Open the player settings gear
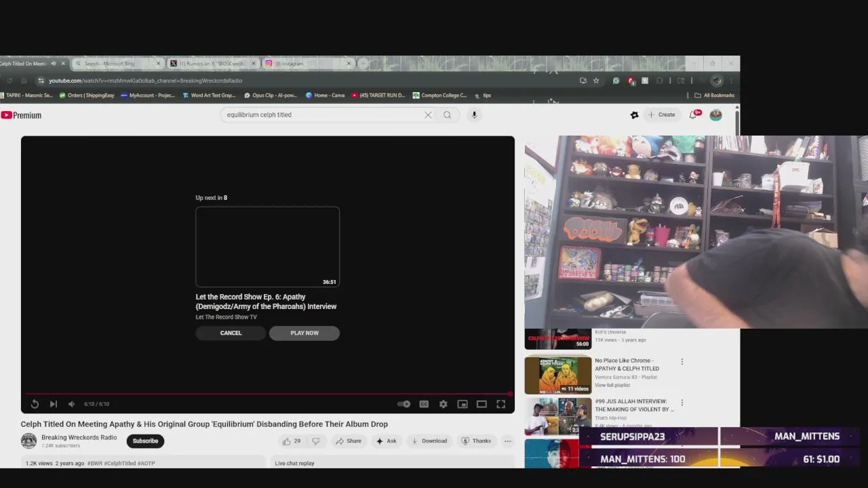This screenshot has height=488, width=868. tap(443, 404)
